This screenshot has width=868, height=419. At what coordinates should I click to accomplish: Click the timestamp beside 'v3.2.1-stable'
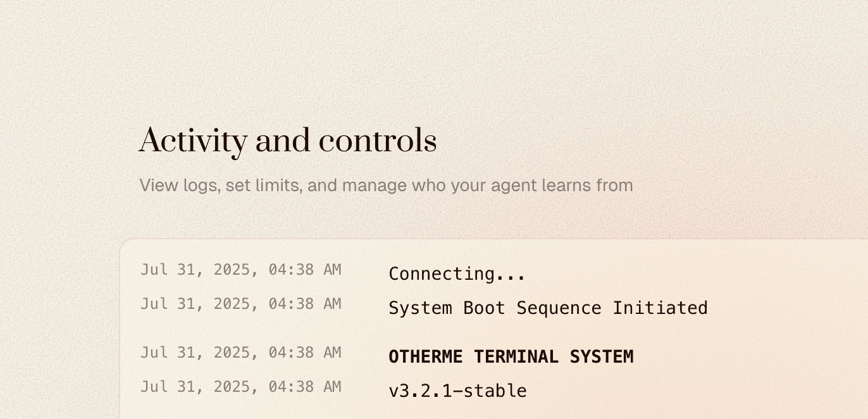241,387
